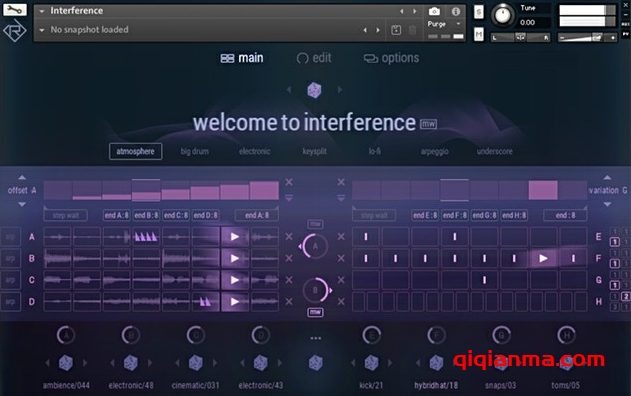Clear offset A lane with X icon

[289, 182]
